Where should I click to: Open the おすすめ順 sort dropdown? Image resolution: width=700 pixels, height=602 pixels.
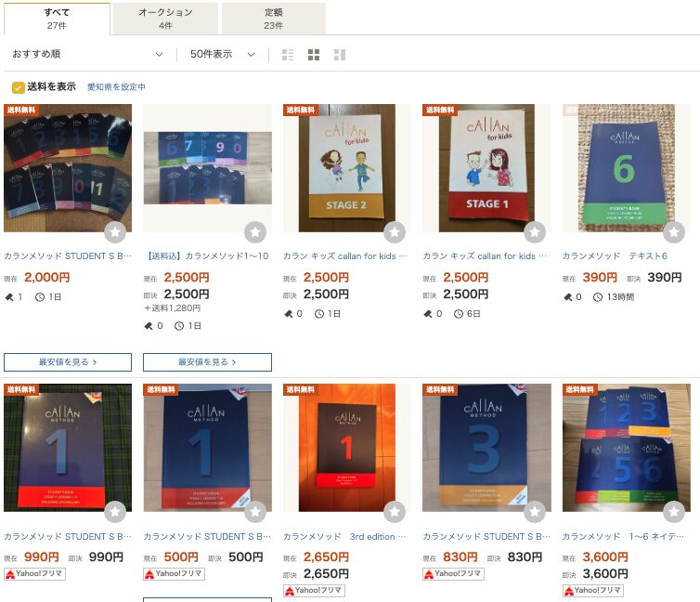(x=88, y=55)
